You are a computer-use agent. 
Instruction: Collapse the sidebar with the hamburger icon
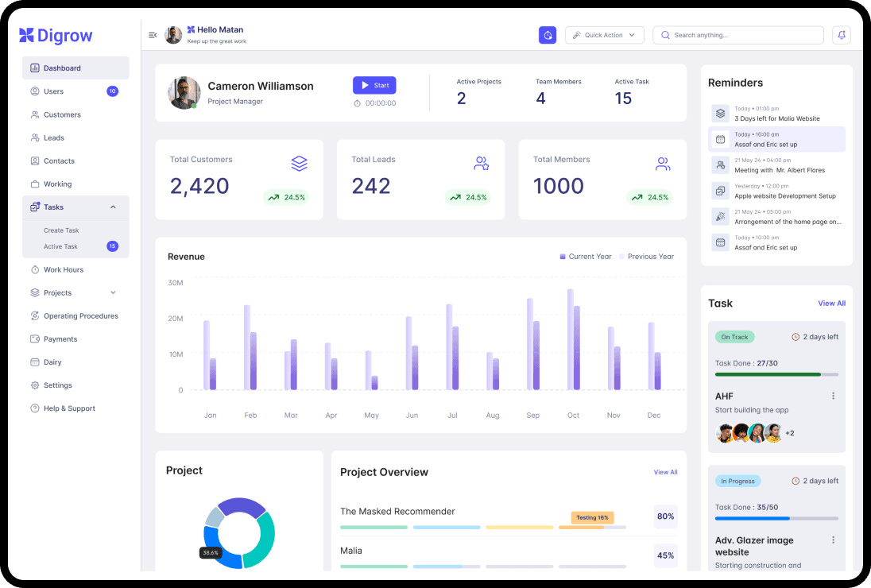tap(153, 35)
